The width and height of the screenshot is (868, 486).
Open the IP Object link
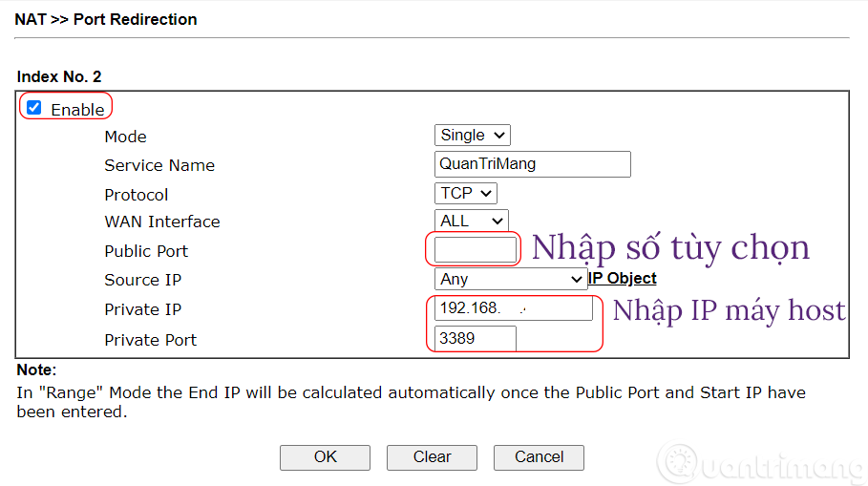pos(623,278)
